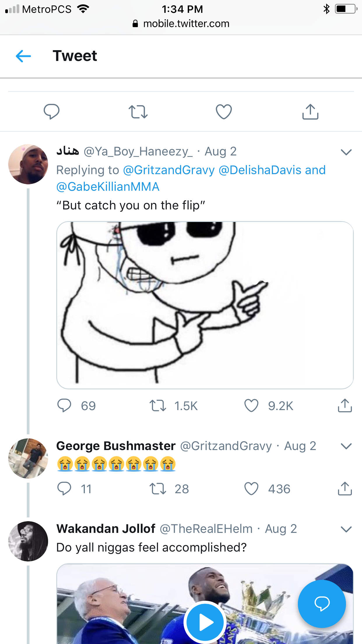Play the video in Wakandan Jollof's tweet
362x644 pixels.
coord(205,622)
